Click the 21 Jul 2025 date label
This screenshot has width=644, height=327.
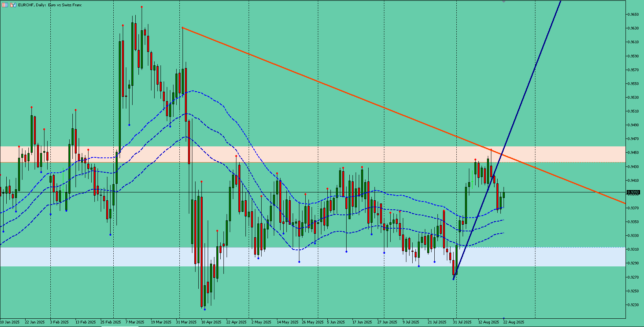[437, 322]
